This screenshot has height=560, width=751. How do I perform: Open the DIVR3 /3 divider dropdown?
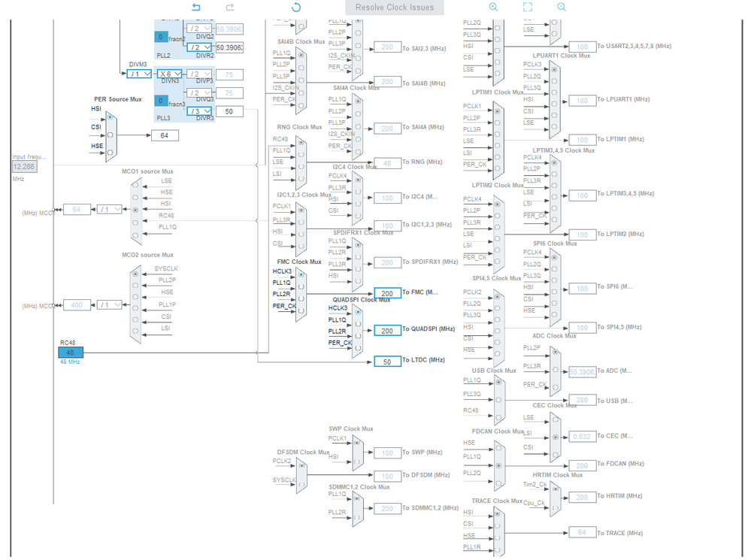[x=199, y=111]
